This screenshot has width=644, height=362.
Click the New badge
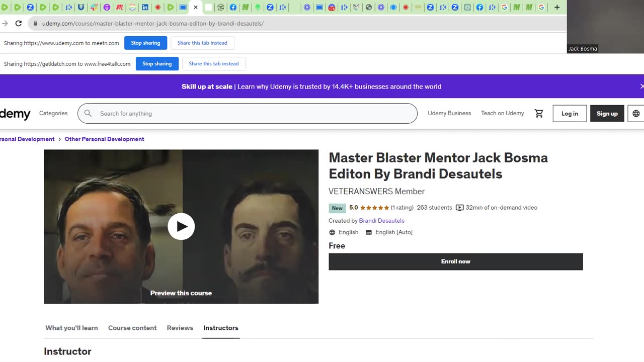tap(337, 208)
